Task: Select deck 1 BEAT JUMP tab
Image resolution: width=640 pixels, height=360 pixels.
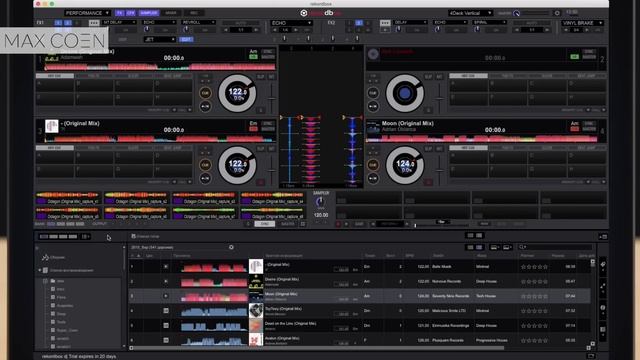Action: pyautogui.click(x=173, y=76)
